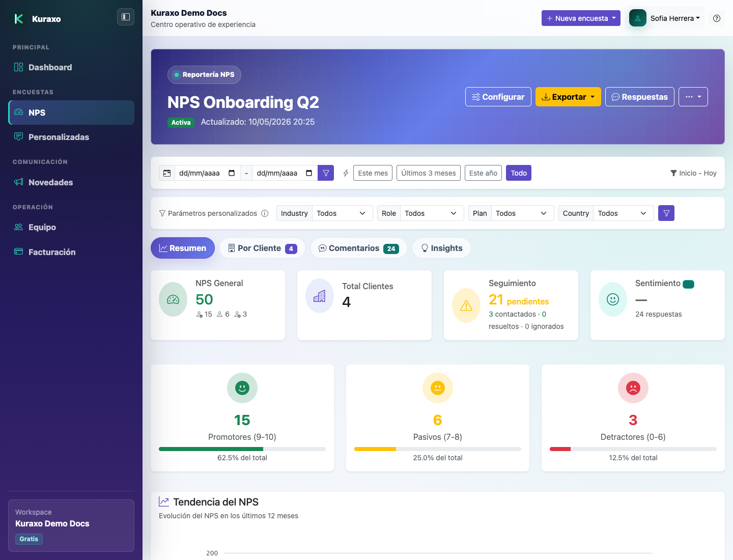Click the Reportería NPS badge

(204, 75)
